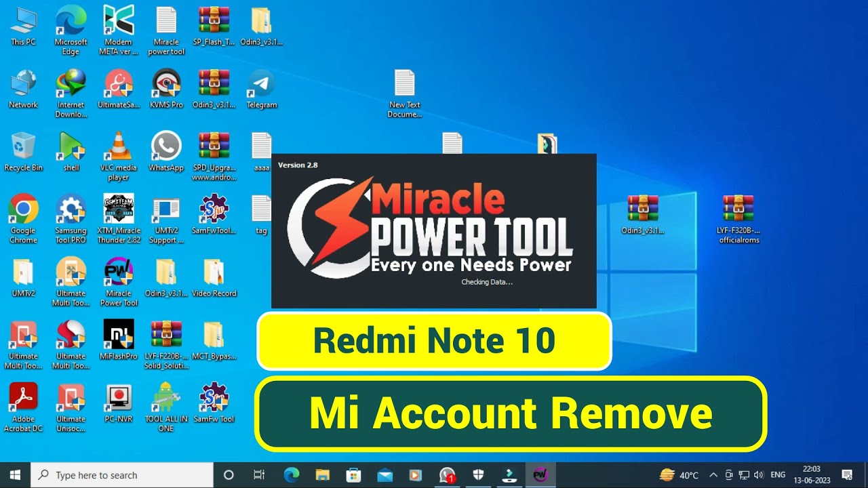
Task: Open Microsoft Store from taskbar
Action: pos(353,475)
